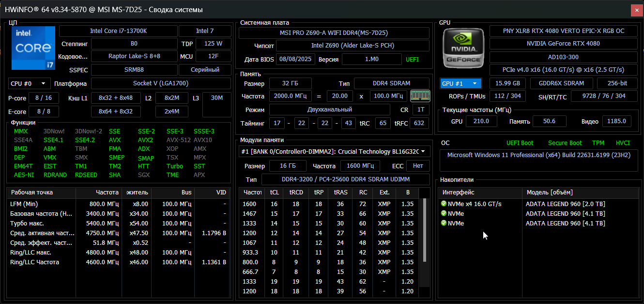The image size is (644, 304).
Task: Click the VID column header
Action: [212, 192]
